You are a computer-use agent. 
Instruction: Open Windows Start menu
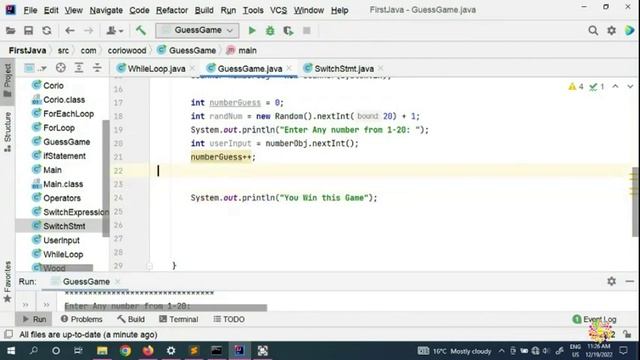tap(11, 351)
